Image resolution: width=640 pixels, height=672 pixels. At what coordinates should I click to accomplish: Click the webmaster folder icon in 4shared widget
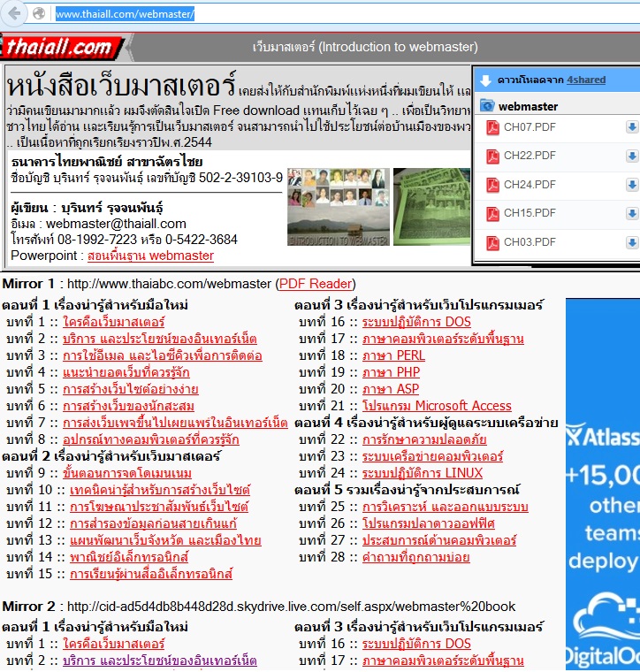click(x=487, y=106)
